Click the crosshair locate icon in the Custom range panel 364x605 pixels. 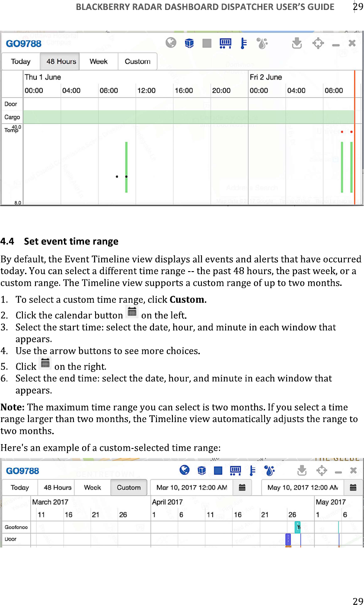(x=322, y=471)
